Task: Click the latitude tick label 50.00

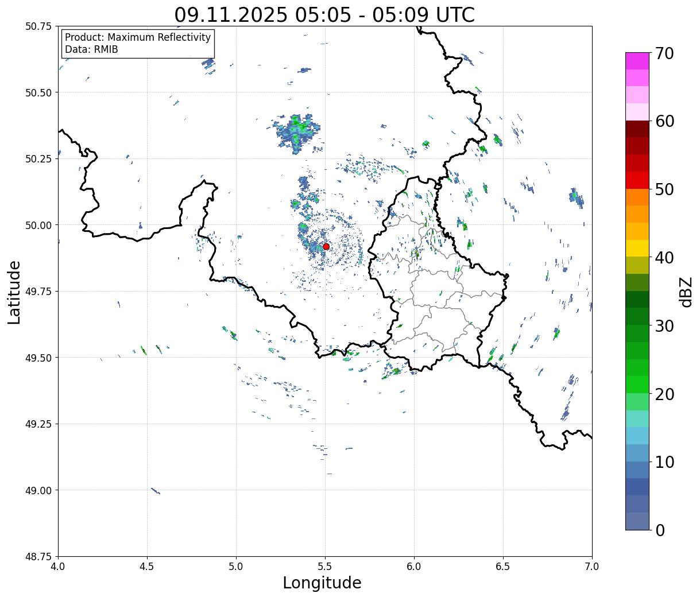Action: (38, 225)
